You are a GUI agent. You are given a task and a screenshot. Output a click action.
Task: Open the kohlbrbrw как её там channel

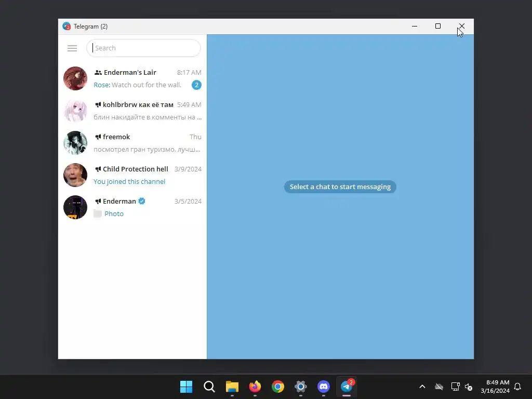(132, 111)
